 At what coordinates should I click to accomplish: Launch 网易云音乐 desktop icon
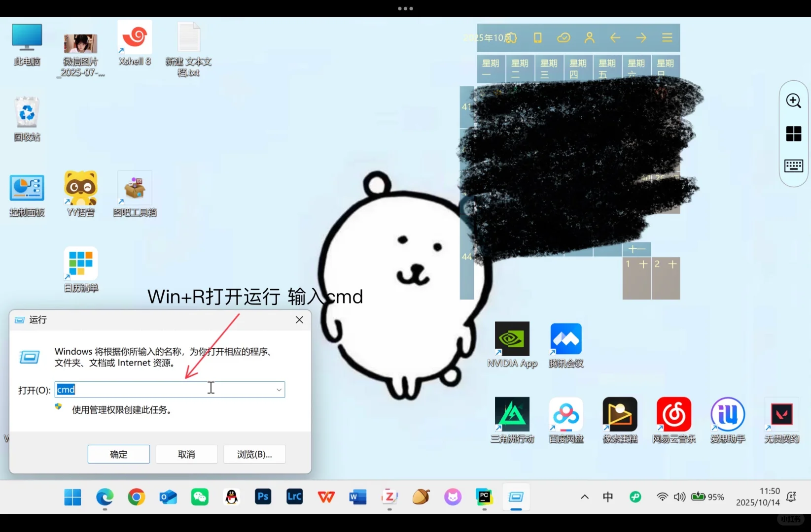click(673, 415)
